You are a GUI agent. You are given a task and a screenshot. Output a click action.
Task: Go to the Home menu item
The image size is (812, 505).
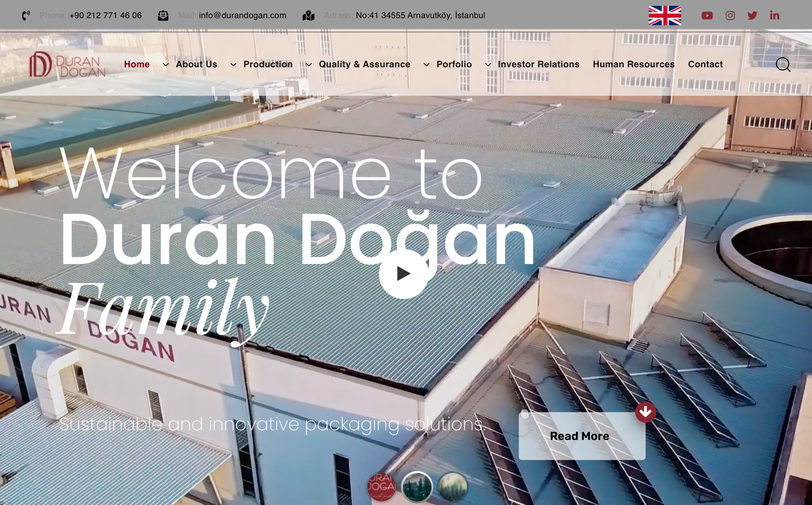tap(137, 64)
